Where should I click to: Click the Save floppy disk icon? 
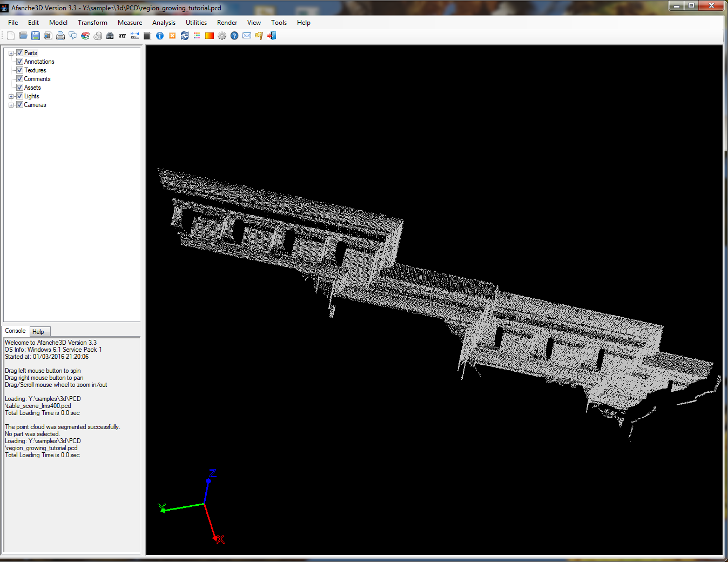[36, 36]
